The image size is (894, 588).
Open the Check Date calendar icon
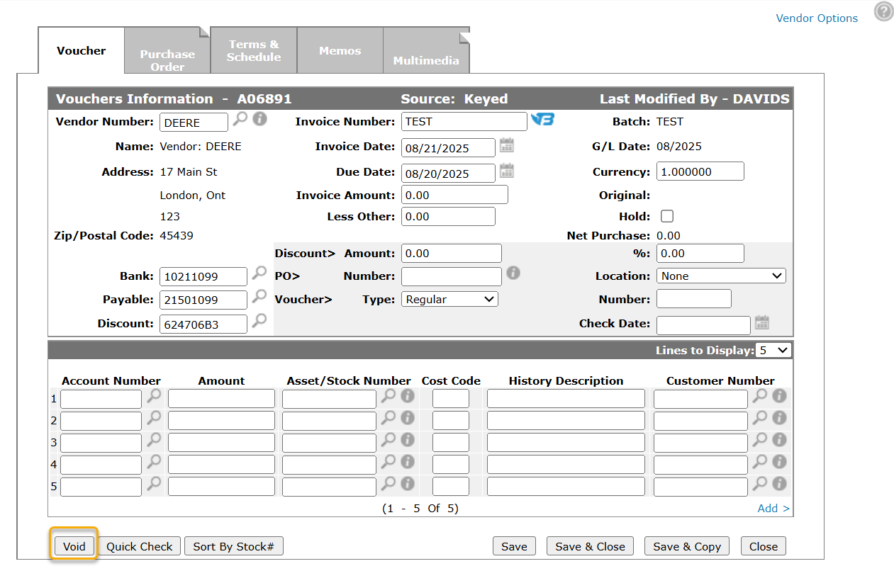[x=761, y=323]
